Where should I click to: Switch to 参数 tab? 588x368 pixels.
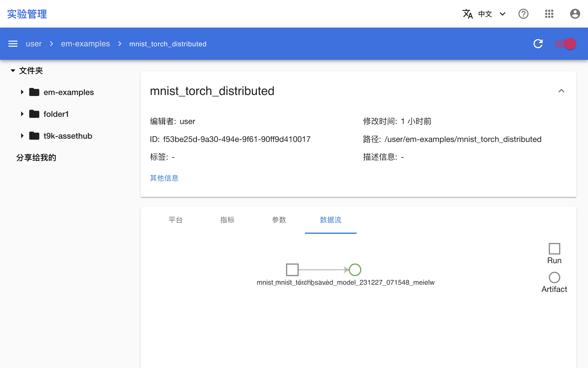[279, 220]
